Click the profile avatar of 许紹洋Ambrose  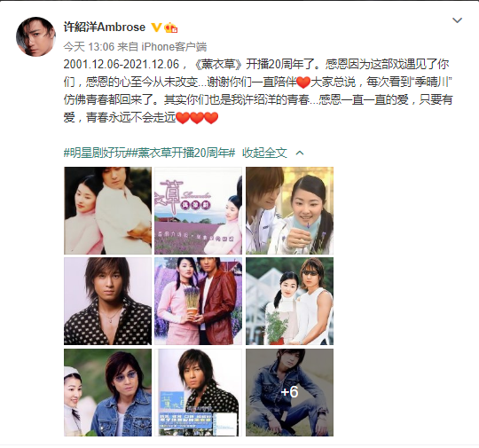tap(35, 36)
